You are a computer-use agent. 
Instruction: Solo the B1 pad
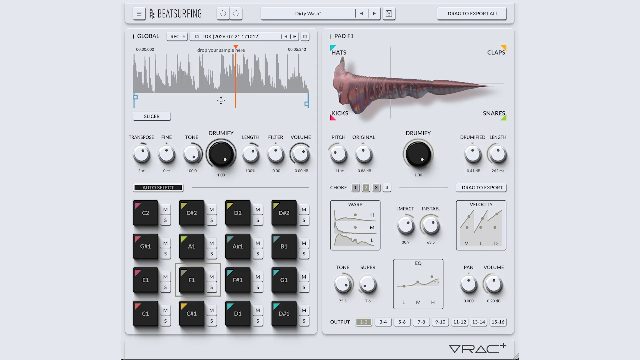pos(304,254)
